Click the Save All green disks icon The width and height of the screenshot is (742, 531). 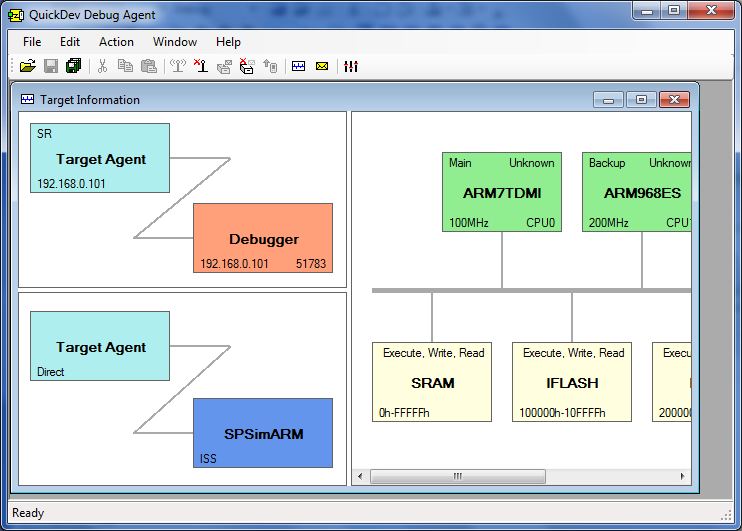(74, 66)
